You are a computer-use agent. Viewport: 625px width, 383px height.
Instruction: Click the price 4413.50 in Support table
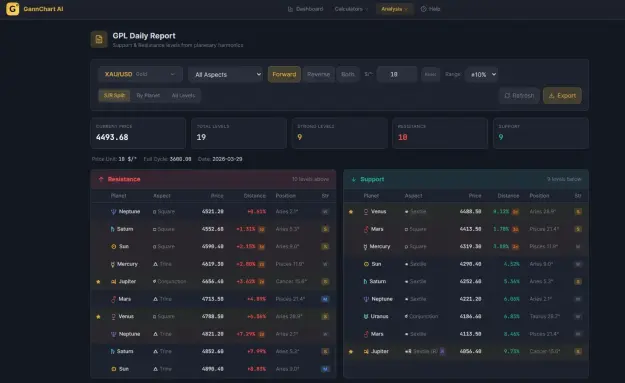point(470,229)
